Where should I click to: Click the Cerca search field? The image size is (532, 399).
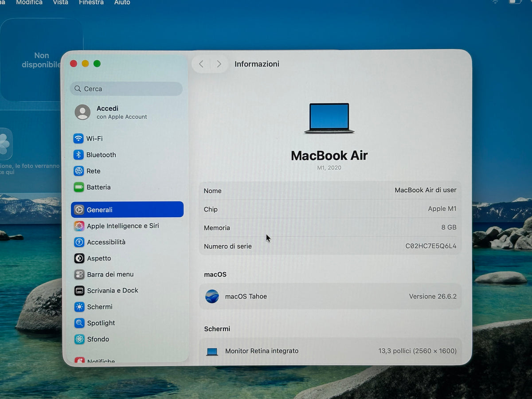tap(126, 89)
